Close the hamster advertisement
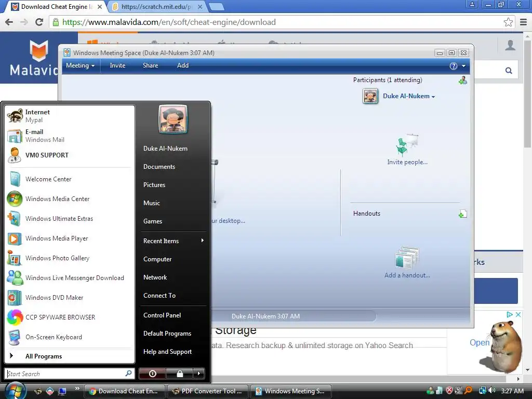Image resolution: width=532 pixels, height=399 pixels. pyautogui.click(x=518, y=314)
